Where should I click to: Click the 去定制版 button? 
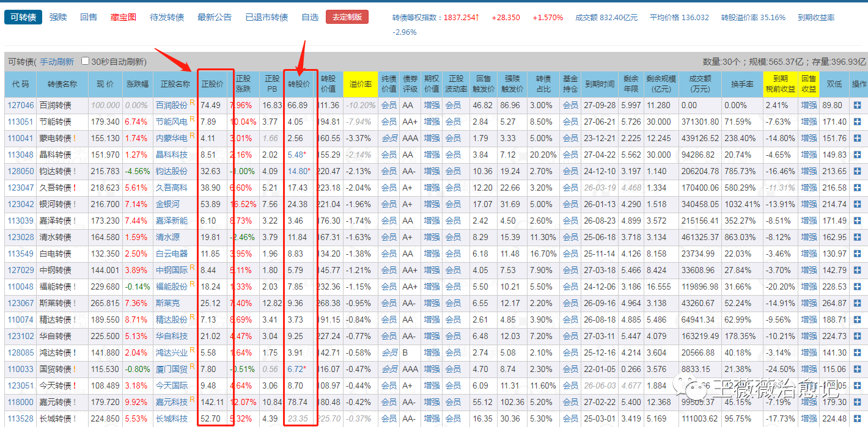point(347,17)
